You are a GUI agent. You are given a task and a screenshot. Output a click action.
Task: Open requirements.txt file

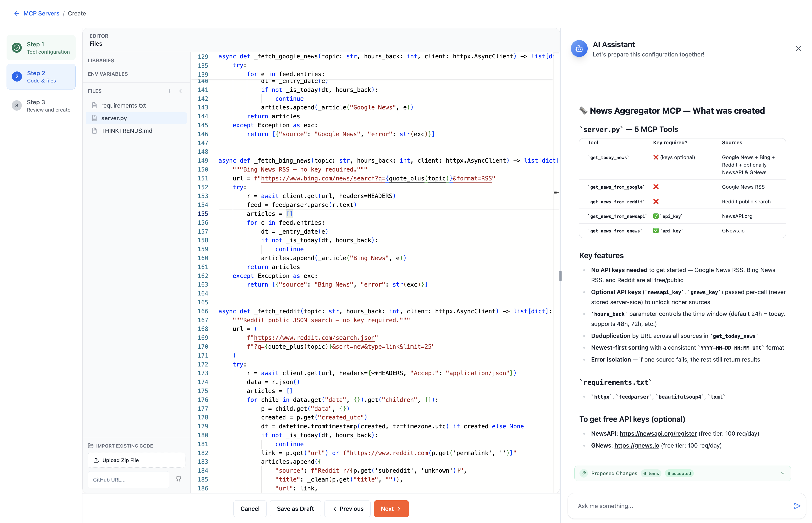coord(137,105)
